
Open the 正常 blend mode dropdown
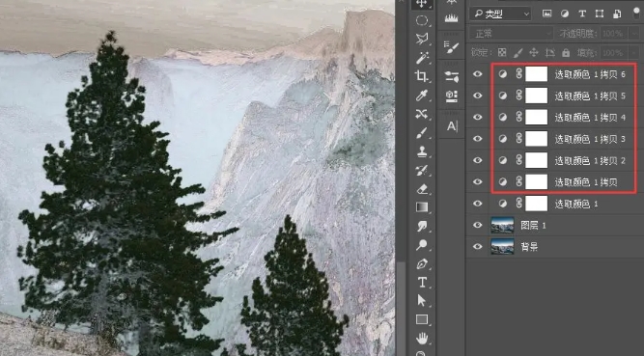click(x=512, y=33)
